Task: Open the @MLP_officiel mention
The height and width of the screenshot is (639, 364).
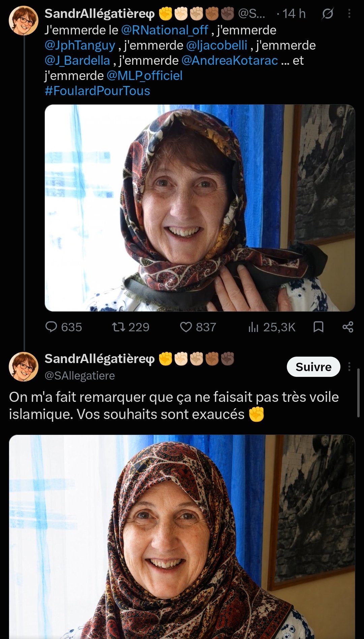Action: (145, 76)
